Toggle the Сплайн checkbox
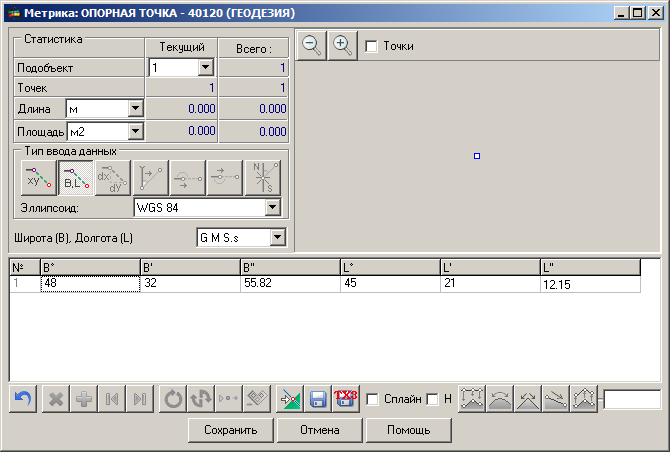Viewport: 670px width, 452px height. (x=373, y=400)
